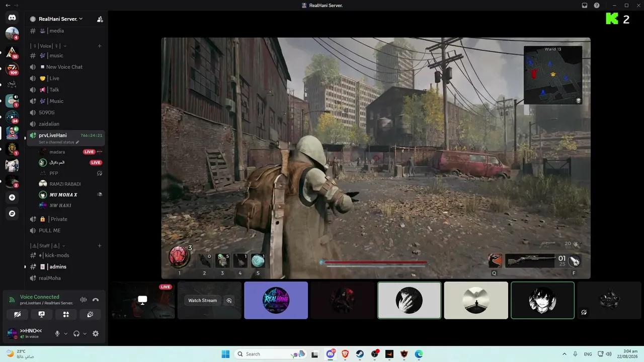Open User Settings gear icon
The image size is (644, 362).
point(96,333)
